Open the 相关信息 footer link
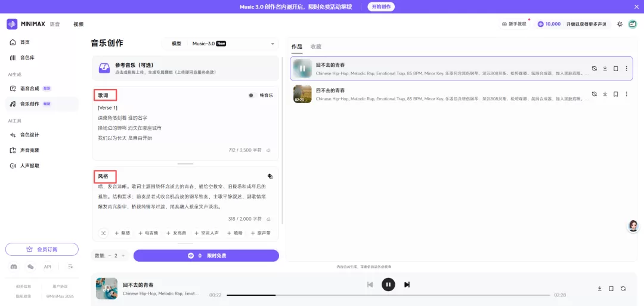This screenshot has width=644, height=306. pos(23,286)
